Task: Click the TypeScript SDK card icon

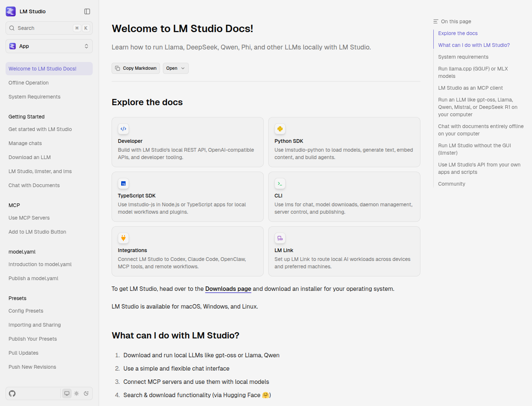Action: (x=123, y=183)
